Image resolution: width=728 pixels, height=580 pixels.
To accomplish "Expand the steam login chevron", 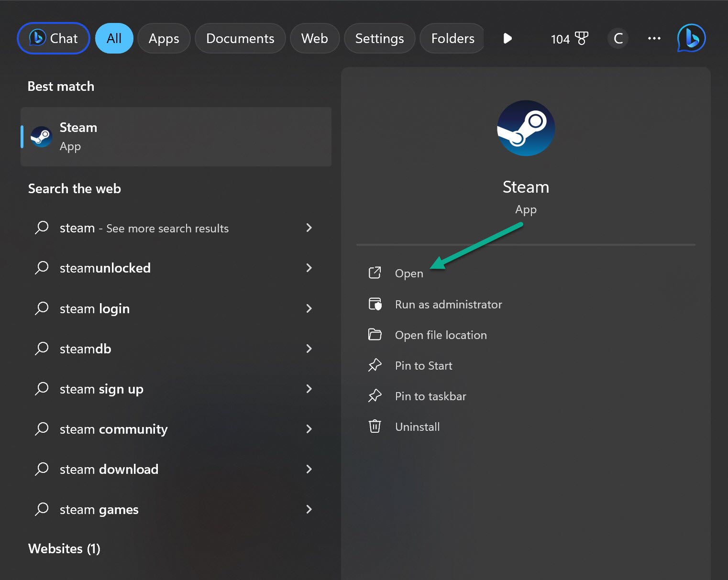I will tap(309, 308).
